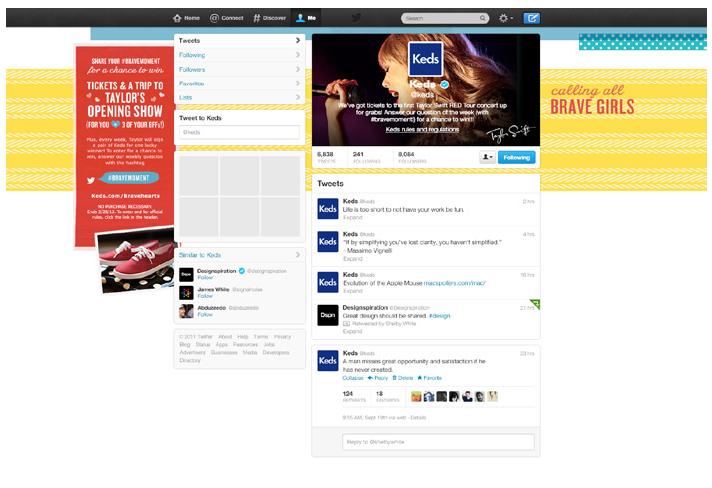This screenshot has height=488, width=712.
Task: Click the Designspiration tweet avatar
Action: [327, 315]
